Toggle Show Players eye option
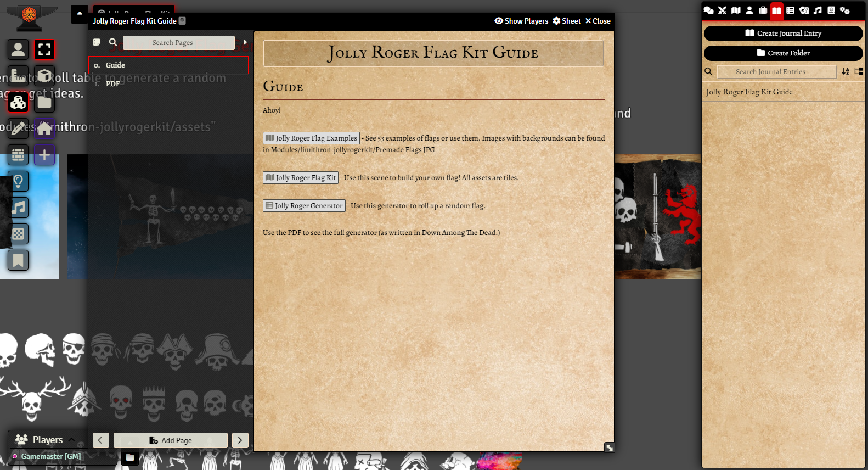The width and height of the screenshot is (868, 470). click(x=521, y=21)
